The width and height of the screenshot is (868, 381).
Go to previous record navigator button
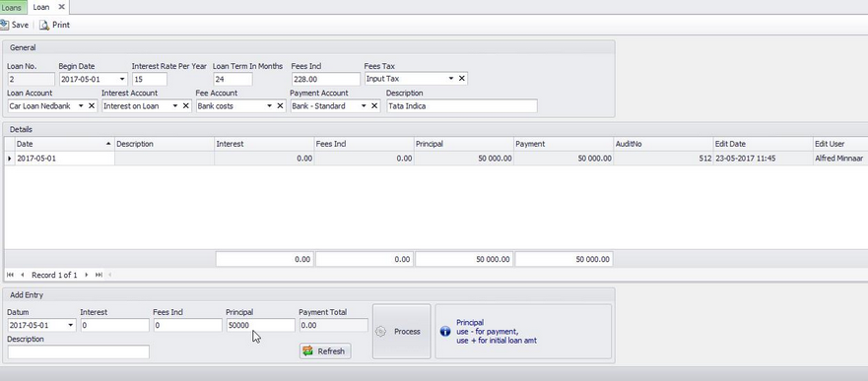pos(22,275)
